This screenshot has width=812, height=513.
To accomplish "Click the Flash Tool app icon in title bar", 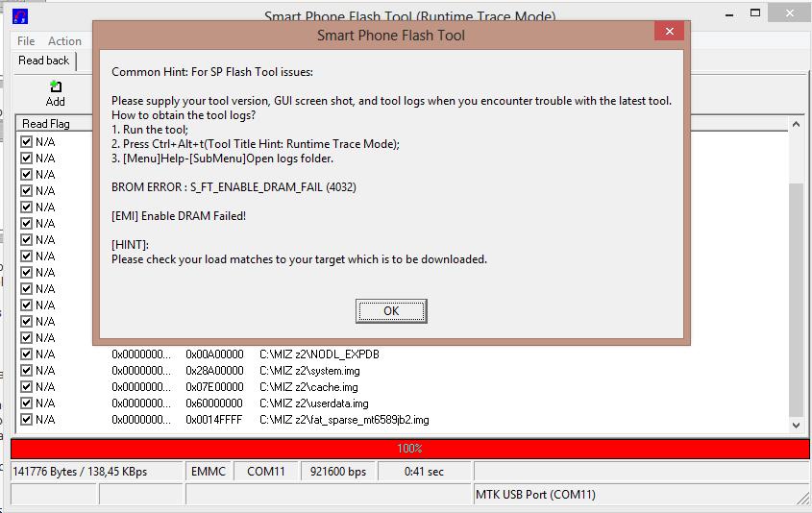I will click(19, 16).
